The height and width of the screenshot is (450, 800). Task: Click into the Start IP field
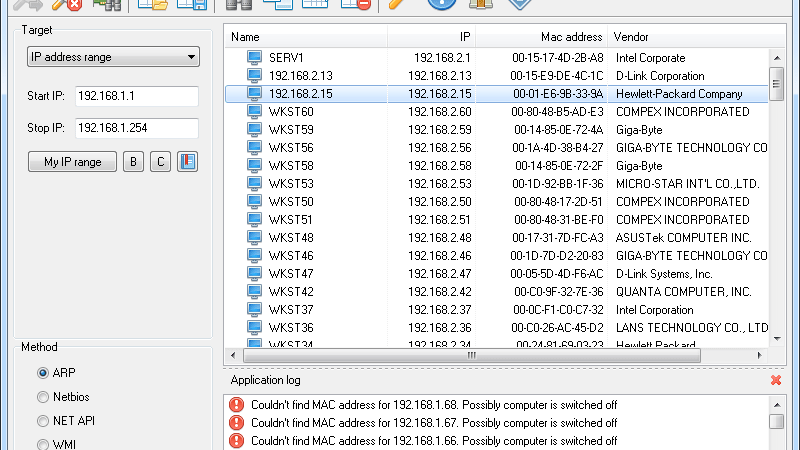pos(137,96)
